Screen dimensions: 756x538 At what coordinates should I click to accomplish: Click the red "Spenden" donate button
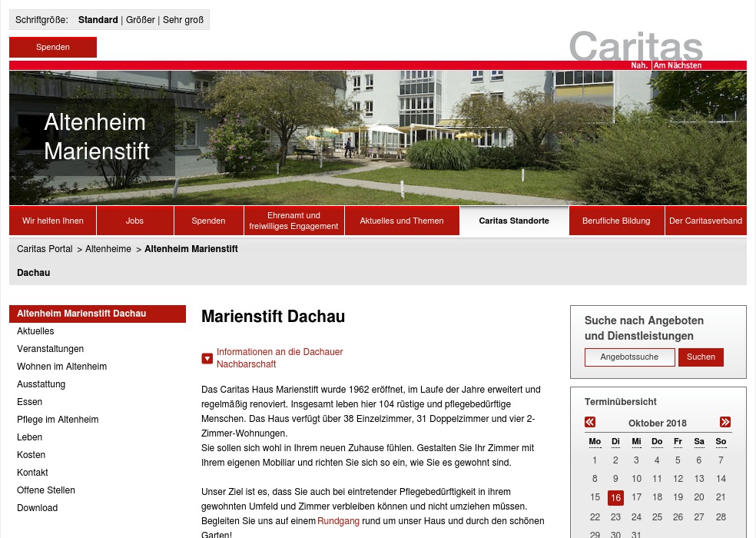(52, 47)
